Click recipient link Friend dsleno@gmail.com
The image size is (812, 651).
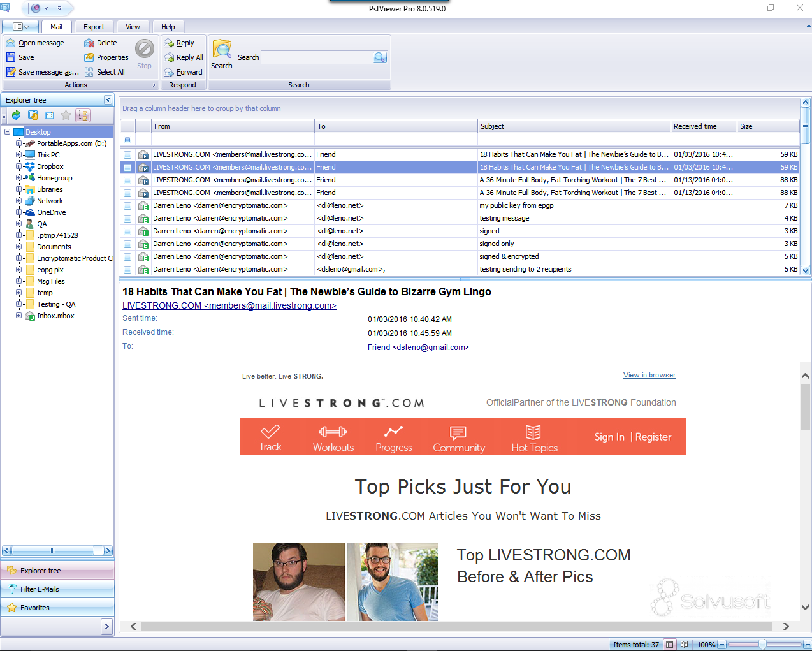click(419, 347)
